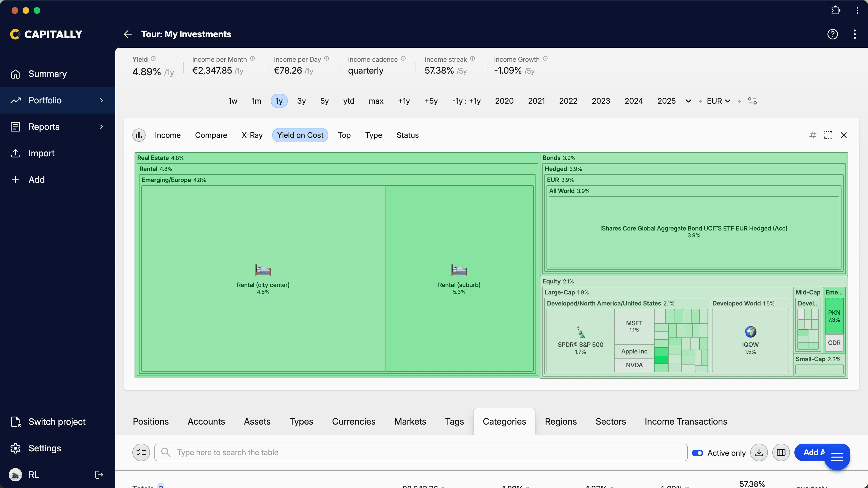
Task: Toggle the Active only switch
Action: pyautogui.click(x=698, y=453)
